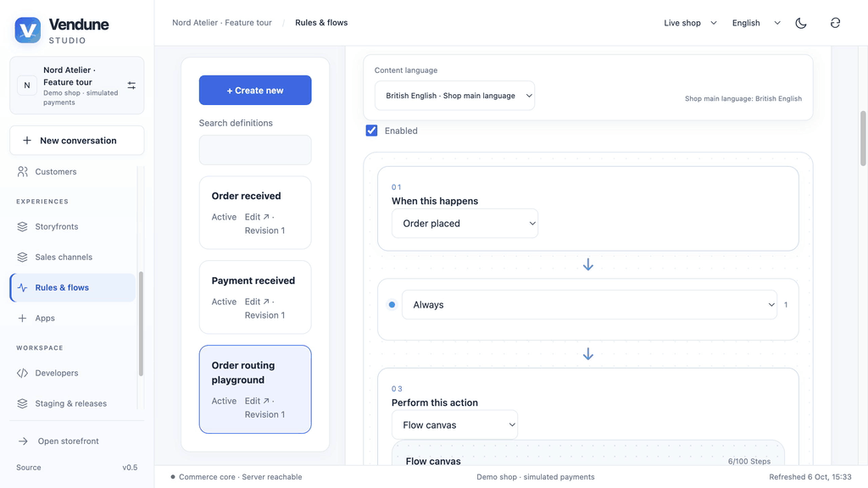Click Nord Atelier · Feature tour breadcrumb

[222, 23]
